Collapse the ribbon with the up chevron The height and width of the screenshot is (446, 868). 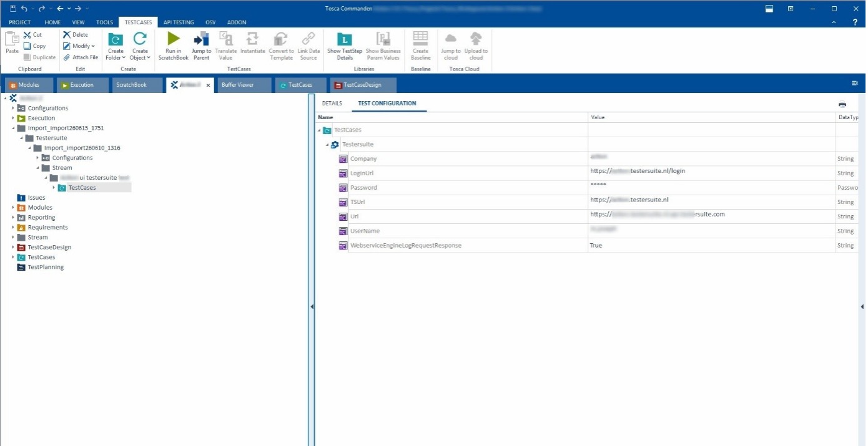[835, 22]
